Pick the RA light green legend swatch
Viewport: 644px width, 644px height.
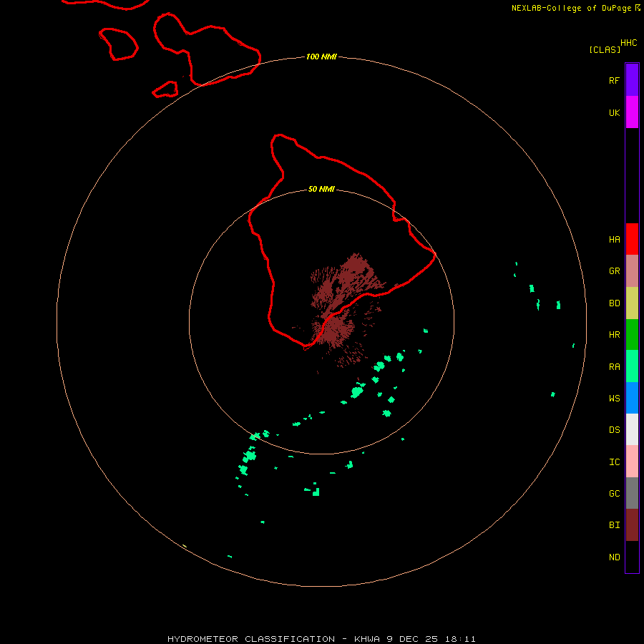pos(632,366)
